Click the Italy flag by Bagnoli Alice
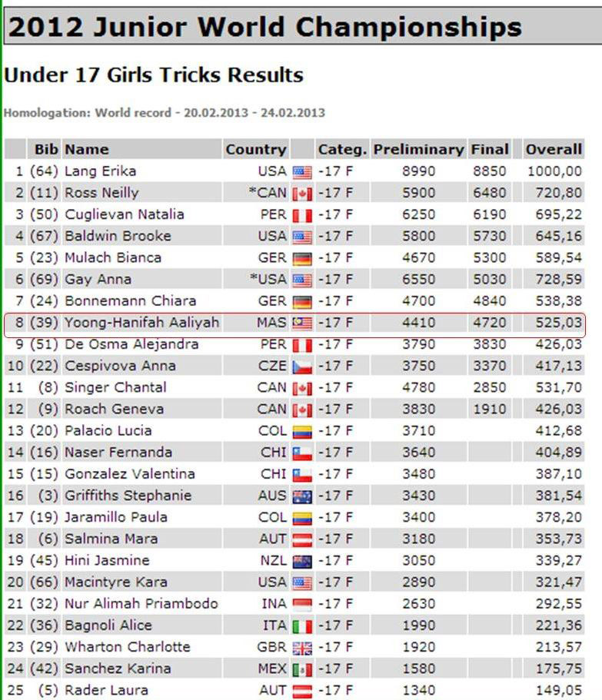 coord(302,626)
